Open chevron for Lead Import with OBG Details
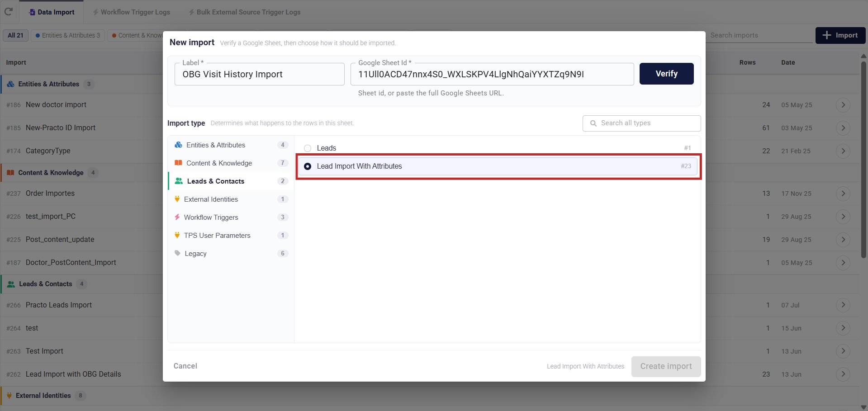The width and height of the screenshot is (868, 411). pos(843,374)
